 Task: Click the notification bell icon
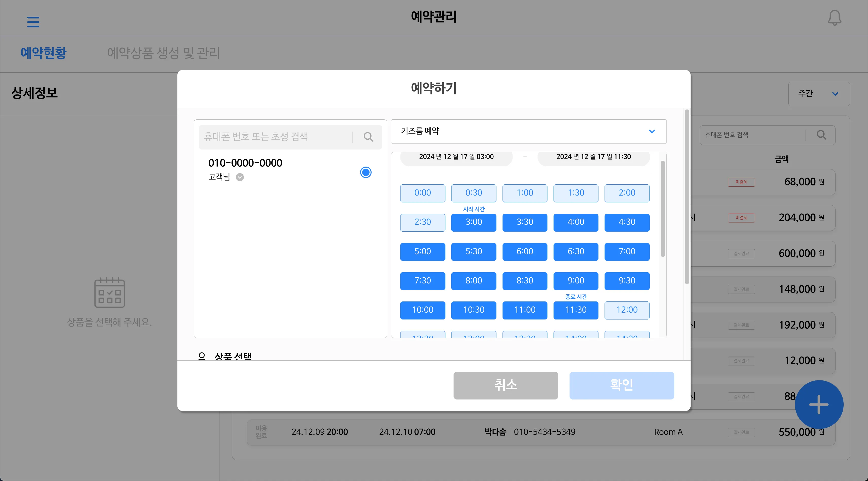834,18
